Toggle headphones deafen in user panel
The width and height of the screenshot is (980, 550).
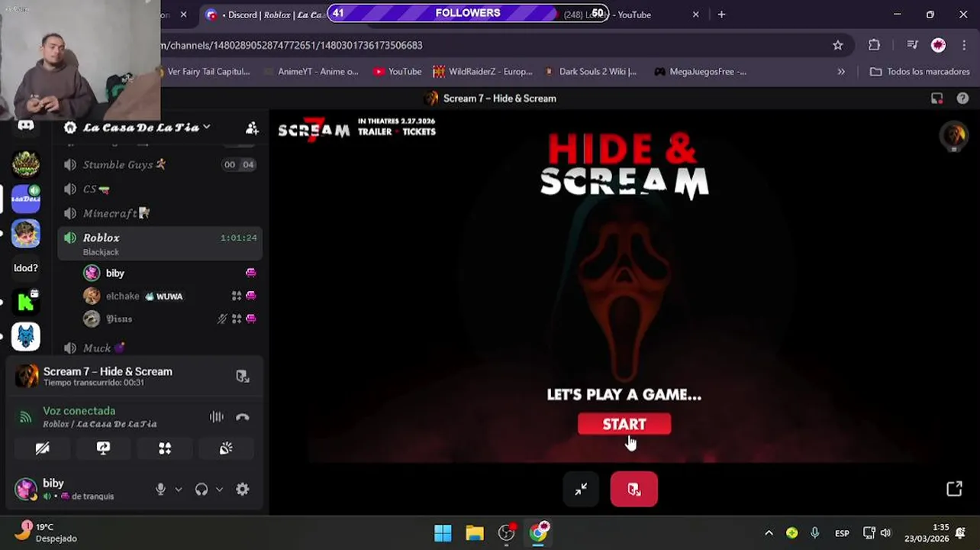click(201, 490)
